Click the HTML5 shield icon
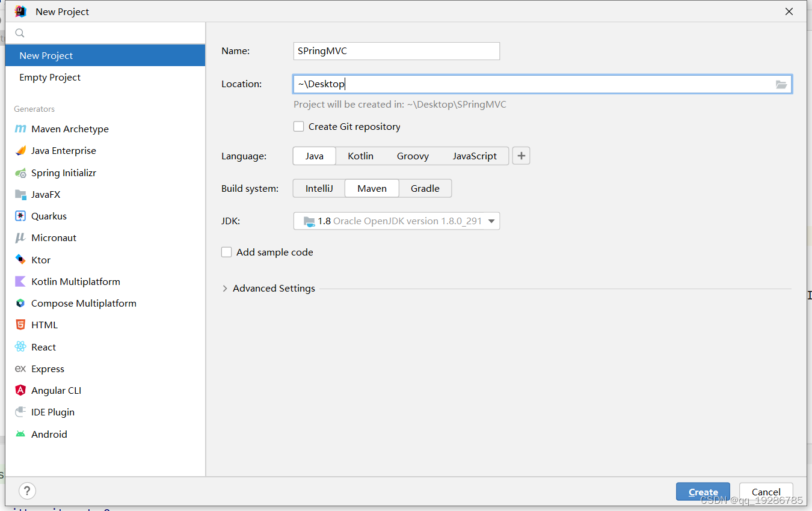This screenshot has width=812, height=511. click(20, 325)
